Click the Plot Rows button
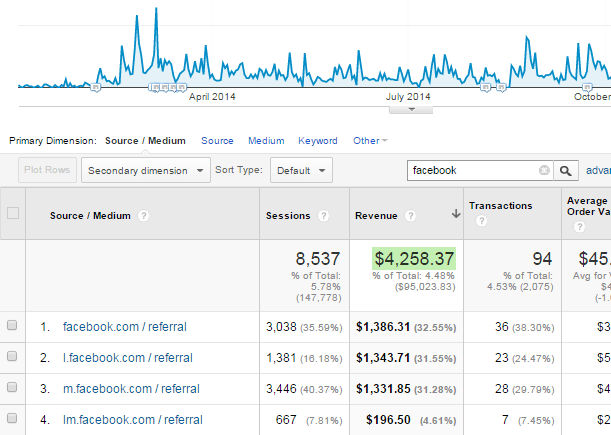 47,170
